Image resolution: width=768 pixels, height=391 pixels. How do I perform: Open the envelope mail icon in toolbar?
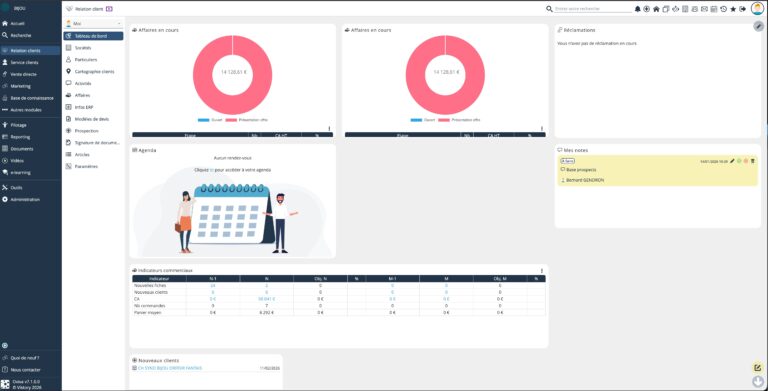point(704,9)
